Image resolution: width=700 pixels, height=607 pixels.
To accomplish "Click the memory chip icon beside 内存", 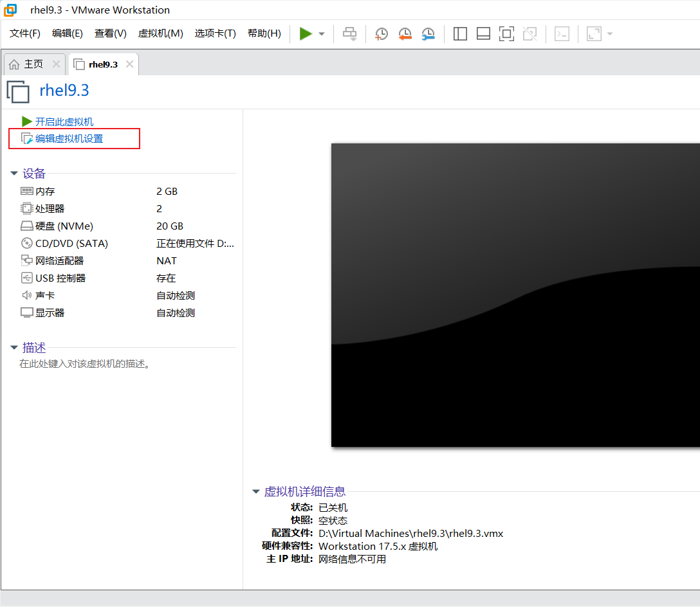I will click(x=27, y=192).
